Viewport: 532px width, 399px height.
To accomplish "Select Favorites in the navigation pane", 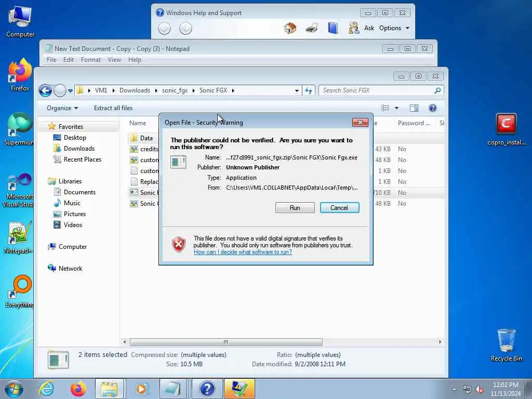I will click(71, 127).
